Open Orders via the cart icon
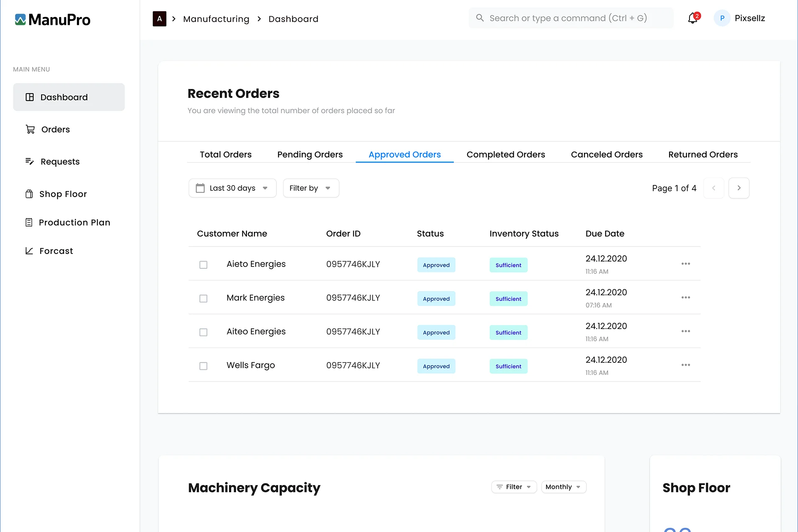This screenshot has width=798, height=532. 30,129
